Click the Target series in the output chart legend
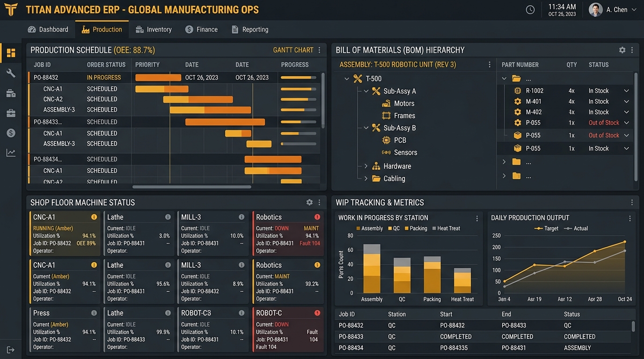Image resolution: width=644 pixels, height=359 pixels. (546, 229)
